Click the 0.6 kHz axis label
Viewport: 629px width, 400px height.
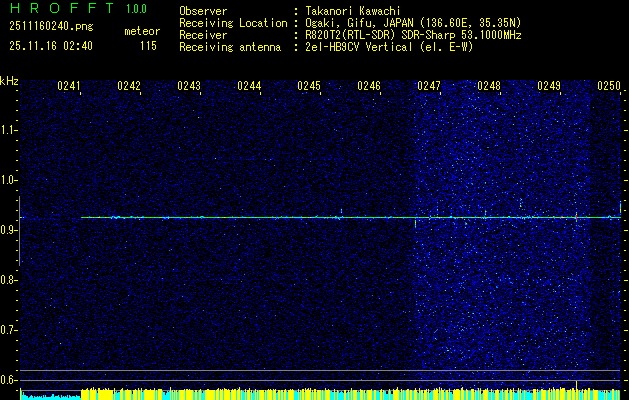click(8, 380)
